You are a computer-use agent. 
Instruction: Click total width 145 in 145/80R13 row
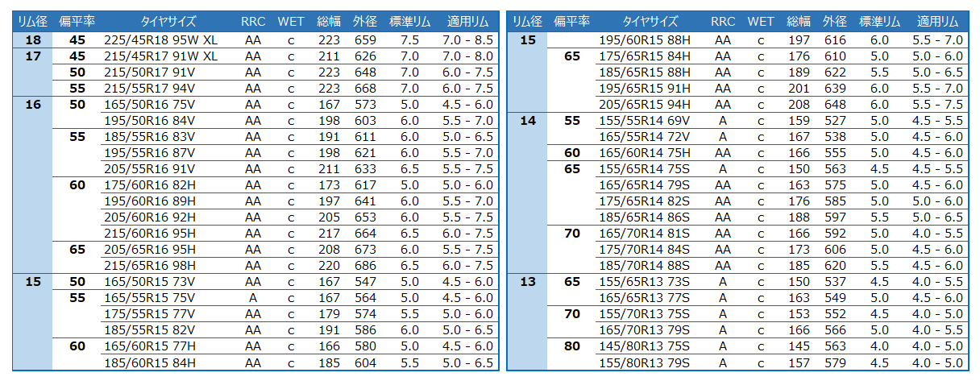tap(799, 346)
